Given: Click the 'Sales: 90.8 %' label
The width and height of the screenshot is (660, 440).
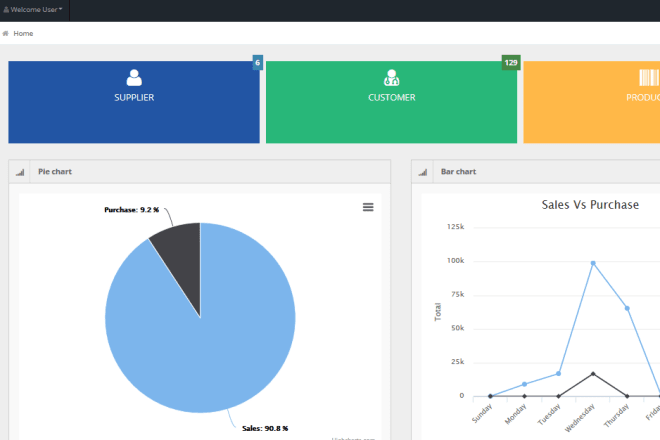Looking at the screenshot, I should pos(265,428).
